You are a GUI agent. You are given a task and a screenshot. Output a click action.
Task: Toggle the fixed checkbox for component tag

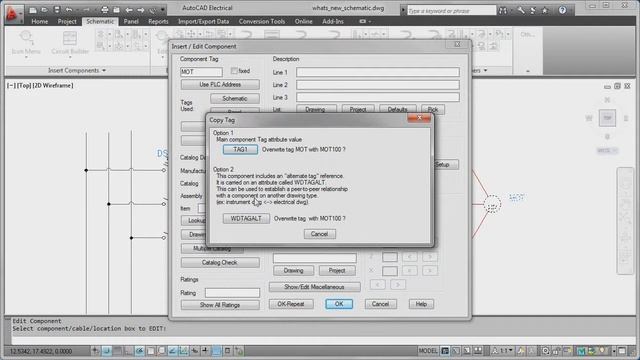(234, 71)
